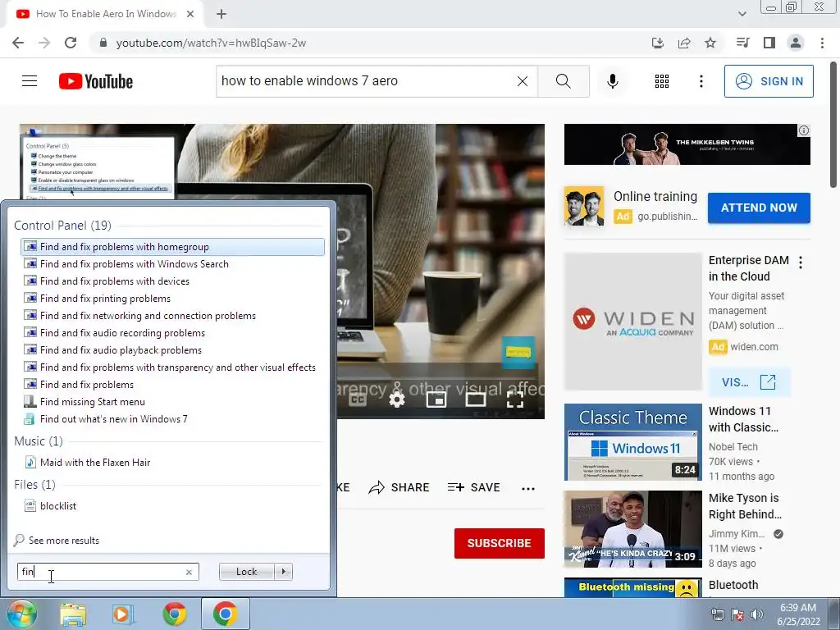Save the video to a playlist
This screenshot has width=840, height=630.
[473, 487]
